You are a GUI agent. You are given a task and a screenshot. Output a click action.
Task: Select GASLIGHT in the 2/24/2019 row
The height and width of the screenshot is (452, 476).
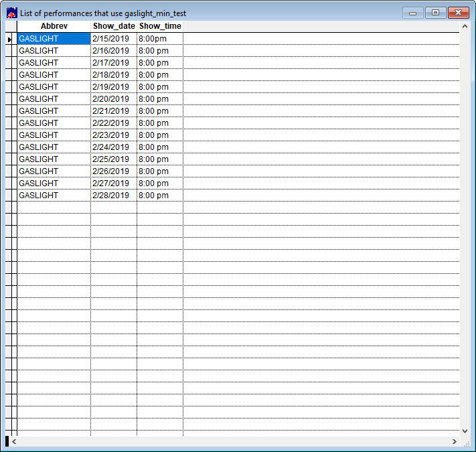(x=54, y=147)
